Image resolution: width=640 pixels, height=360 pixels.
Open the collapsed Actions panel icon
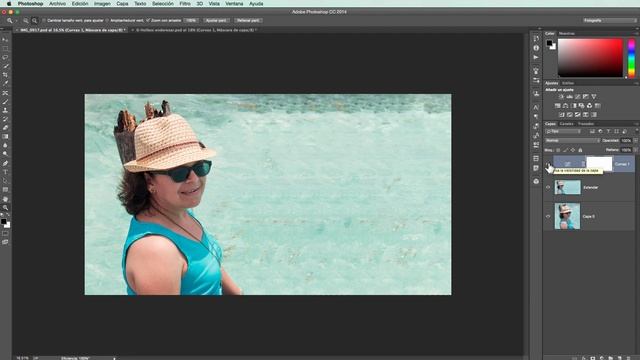(536, 58)
